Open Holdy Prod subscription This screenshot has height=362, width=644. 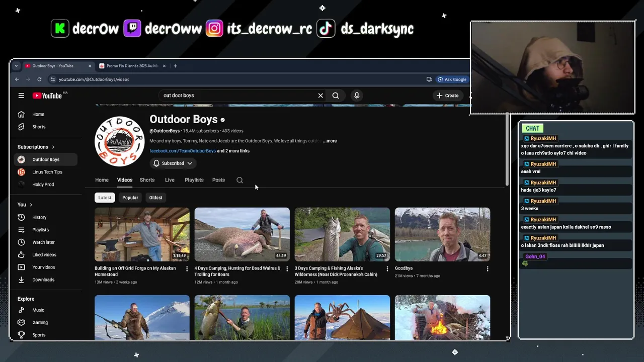coord(45,185)
